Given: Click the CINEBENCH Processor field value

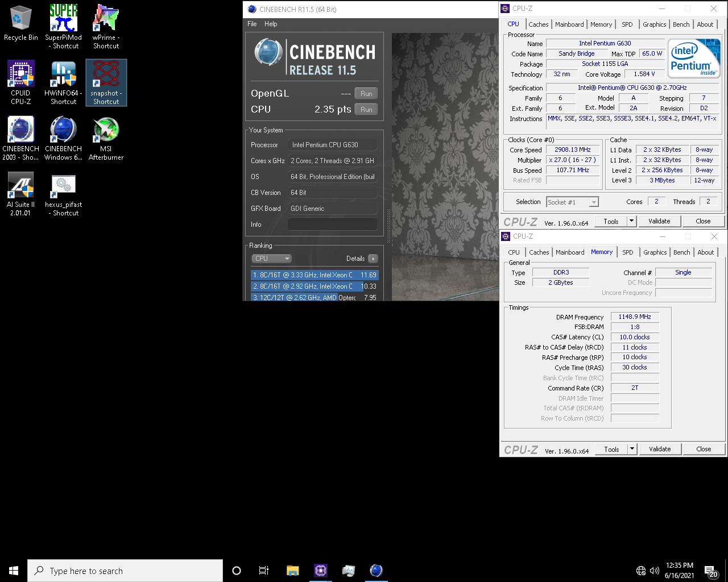Looking at the screenshot, I should pos(333,145).
